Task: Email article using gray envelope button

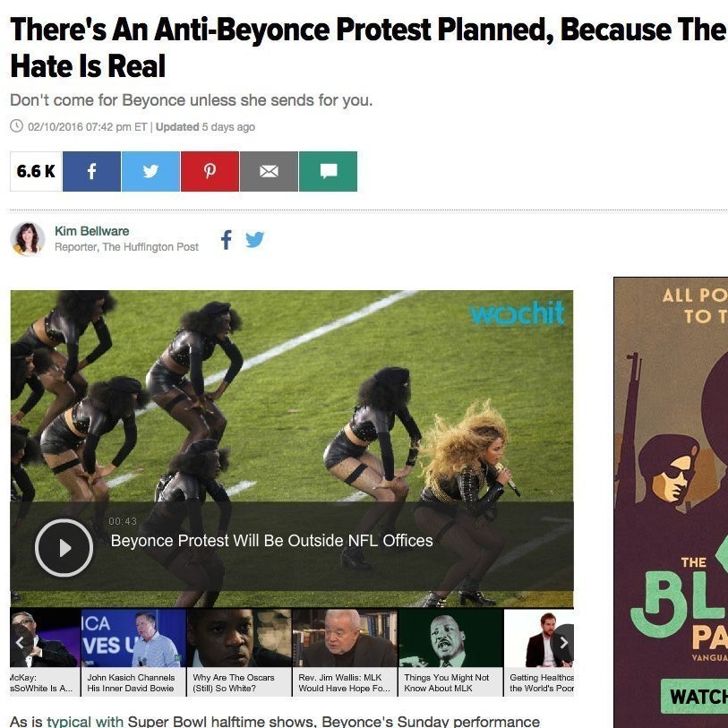Action: 269,171
